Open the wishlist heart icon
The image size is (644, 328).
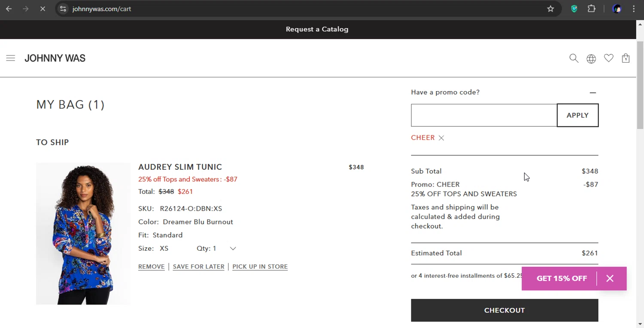point(608,58)
